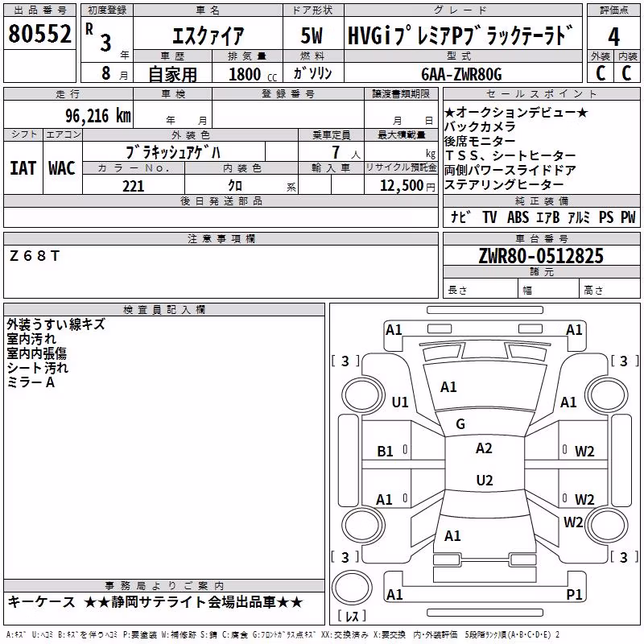The image size is (644, 644).
Task: Click the [レス] spare tire label
Action: pyautogui.click(x=352, y=616)
